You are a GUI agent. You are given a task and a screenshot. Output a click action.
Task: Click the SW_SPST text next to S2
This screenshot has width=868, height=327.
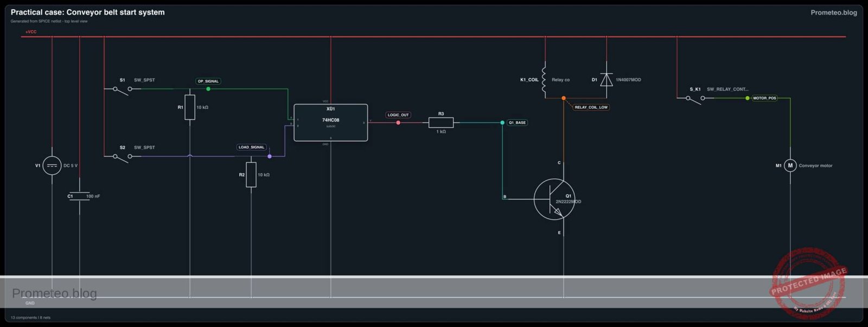pos(144,148)
